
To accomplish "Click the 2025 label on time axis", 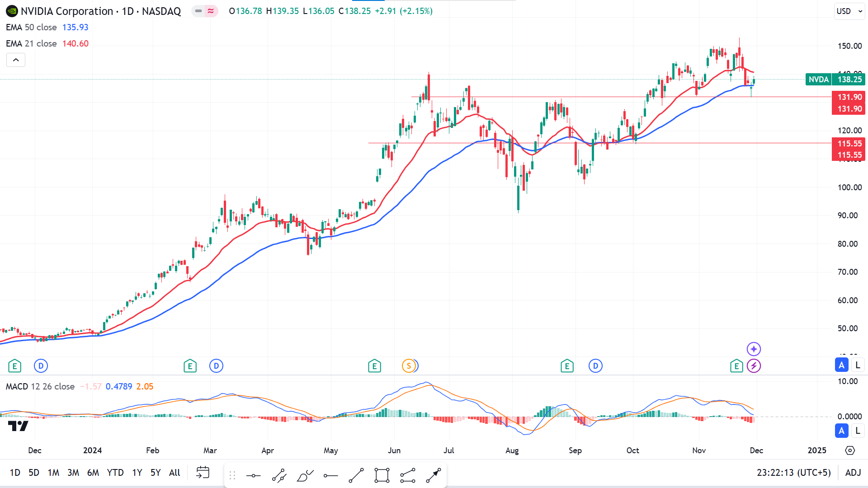I will 817,450.
